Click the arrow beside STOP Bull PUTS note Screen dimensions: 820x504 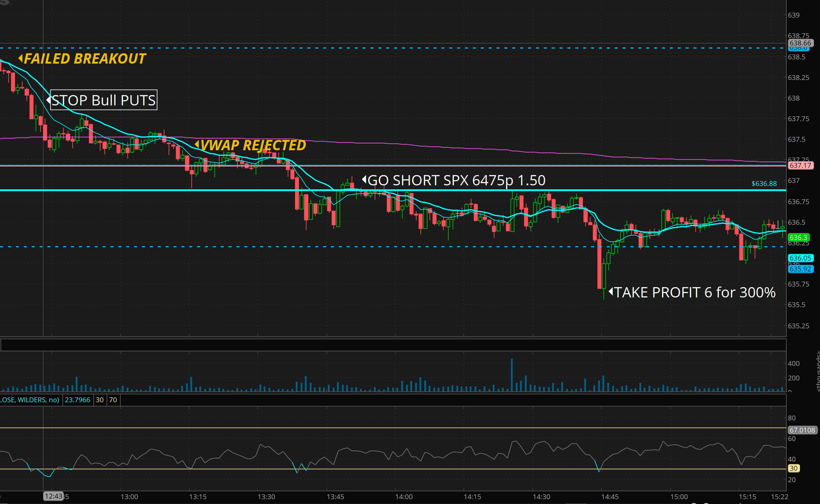(48, 100)
